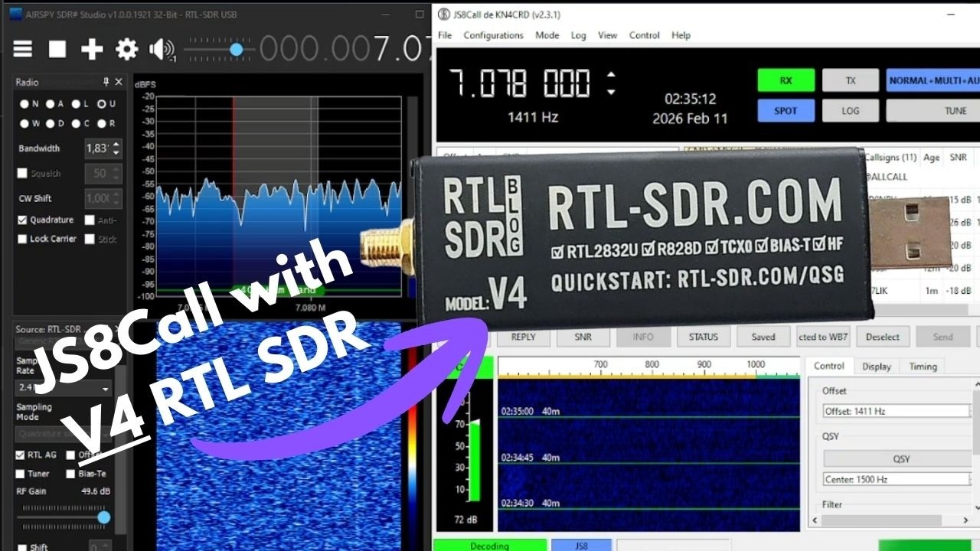This screenshot has width=980, height=551.
Task: Click the SDR# stop square button
Action: [57, 50]
